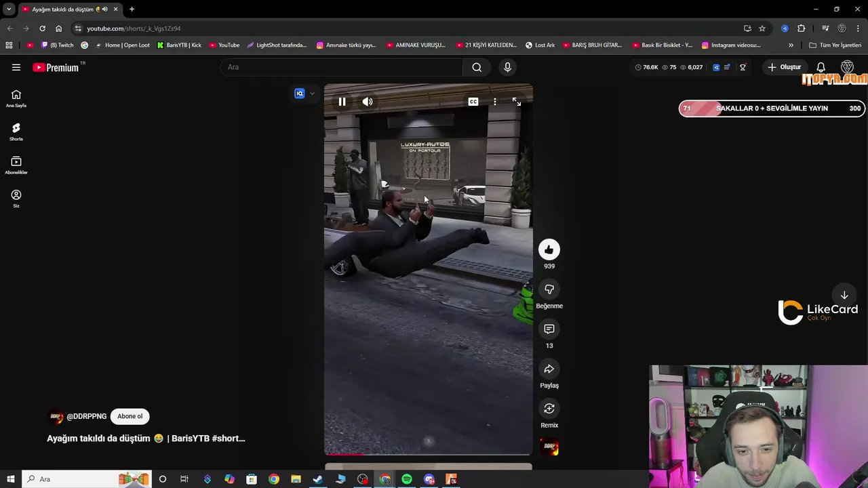Go to the browser home page
Image resolution: width=868 pixels, height=488 pixels.
[x=58, y=28]
